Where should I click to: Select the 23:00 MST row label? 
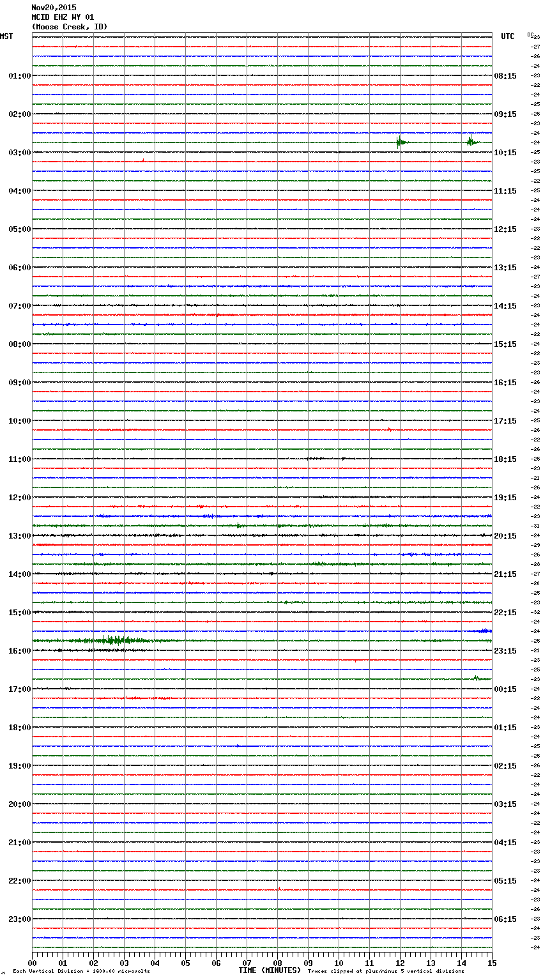click(x=20, y=919)
